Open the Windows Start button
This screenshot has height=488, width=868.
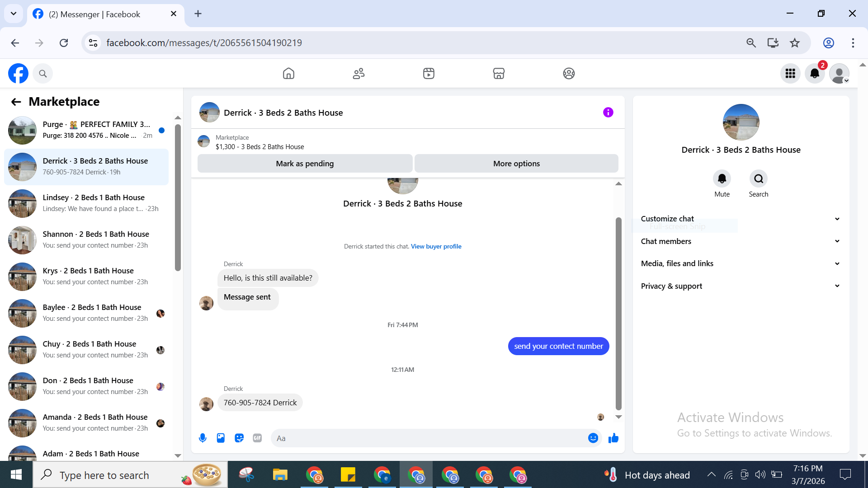(x=16, y=474)
